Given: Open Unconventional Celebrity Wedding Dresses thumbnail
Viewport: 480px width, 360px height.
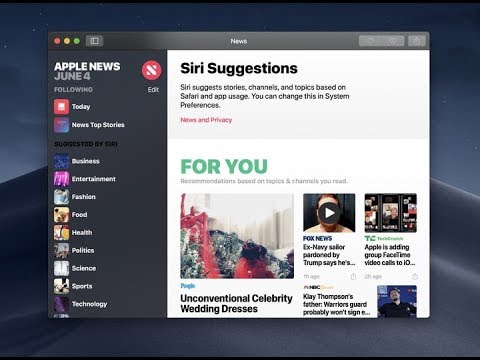Looking at the screenshot, I should tap(237, 236).
